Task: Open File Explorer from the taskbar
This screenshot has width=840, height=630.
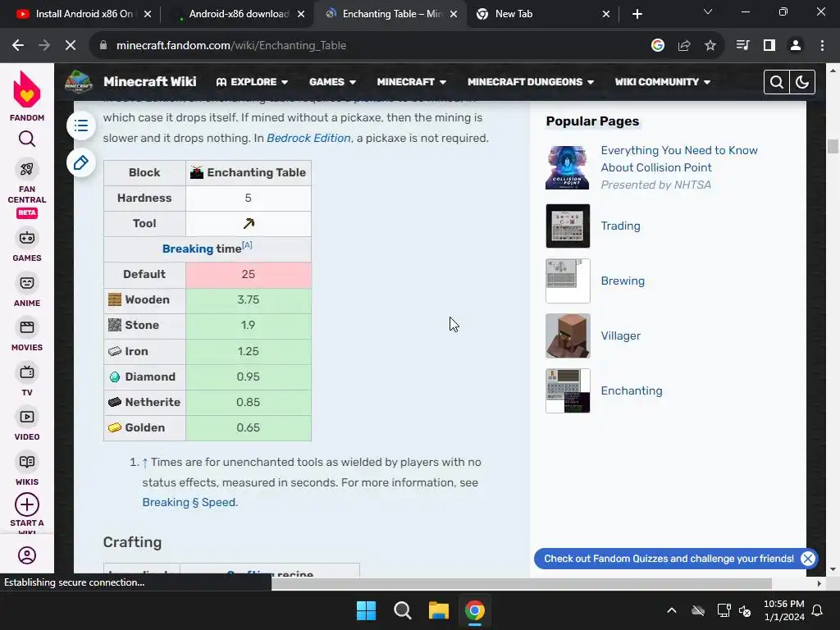Action: (x=438, y=610)
